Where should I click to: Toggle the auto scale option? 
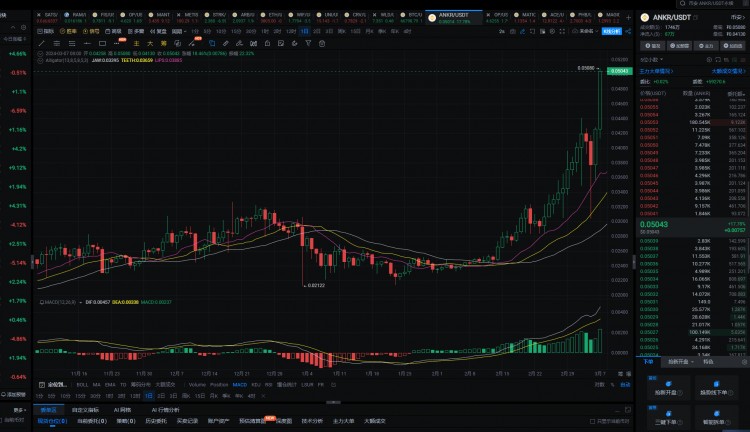625,385
